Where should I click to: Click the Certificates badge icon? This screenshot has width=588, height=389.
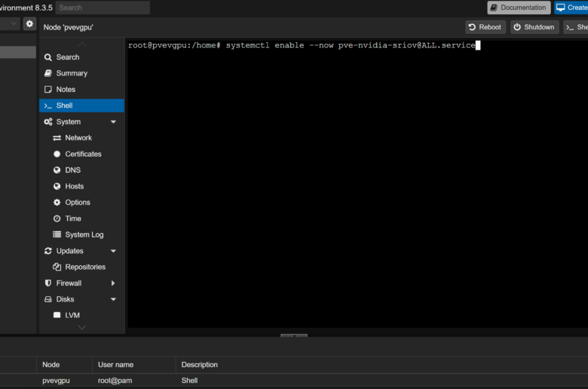[x=57, y=154]
